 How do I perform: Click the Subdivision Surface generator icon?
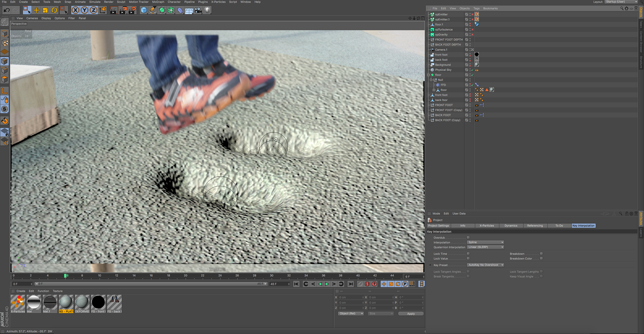(162, 10)
